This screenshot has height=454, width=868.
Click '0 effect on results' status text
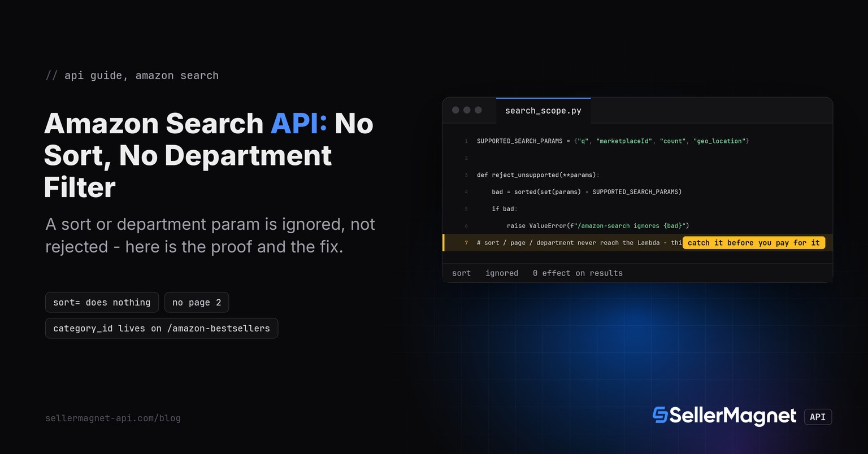578,273
